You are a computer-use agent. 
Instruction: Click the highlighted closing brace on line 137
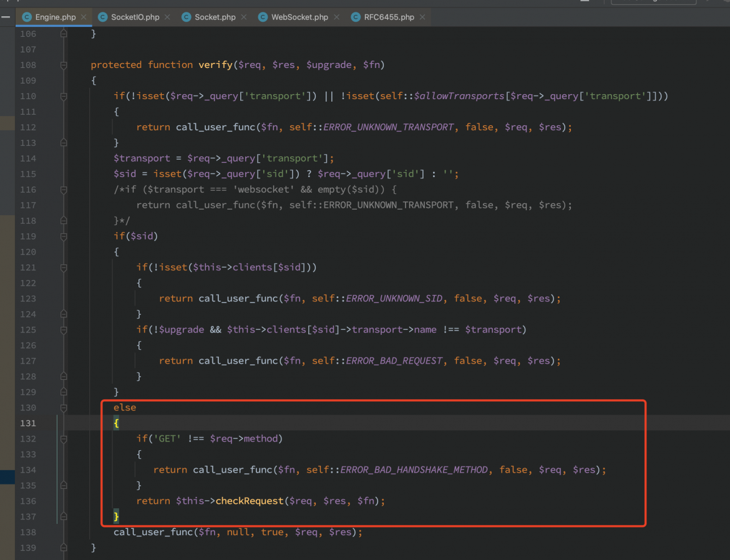point(117,516)
